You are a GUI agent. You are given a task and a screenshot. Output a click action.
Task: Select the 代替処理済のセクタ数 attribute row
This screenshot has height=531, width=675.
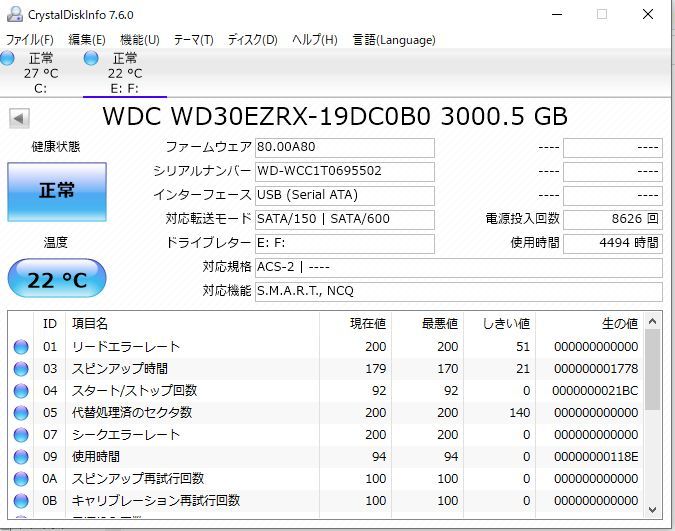coord(326,413)
